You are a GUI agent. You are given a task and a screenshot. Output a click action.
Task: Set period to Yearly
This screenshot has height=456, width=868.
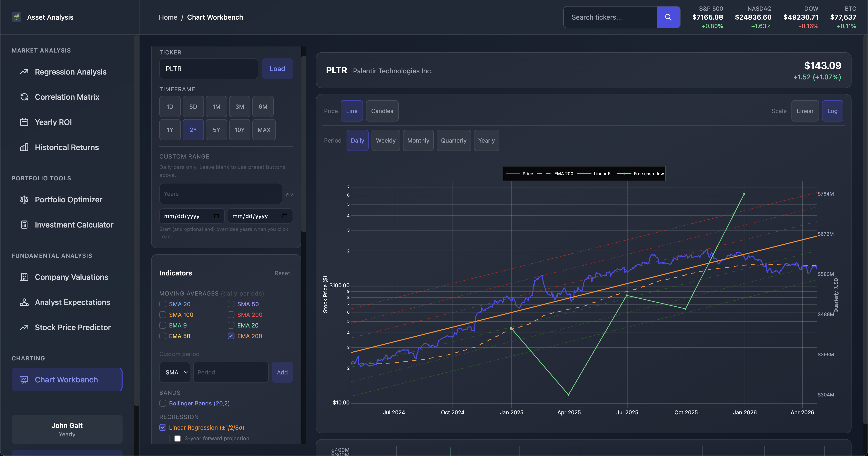coord(486,140)
